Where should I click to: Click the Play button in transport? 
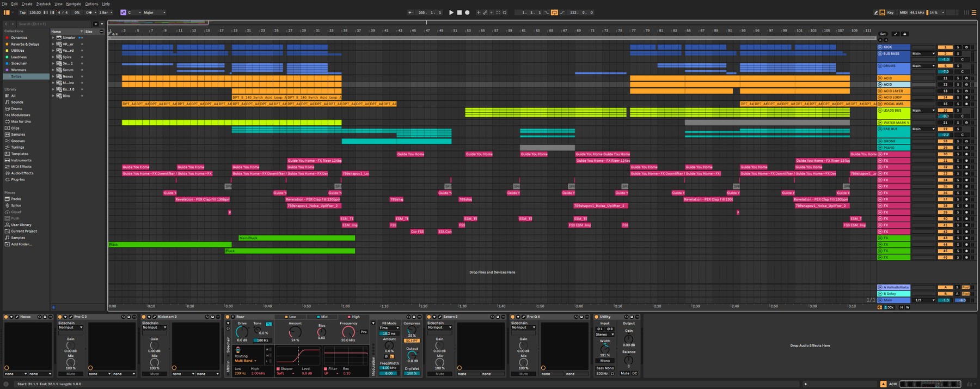[x=451, y=13]
